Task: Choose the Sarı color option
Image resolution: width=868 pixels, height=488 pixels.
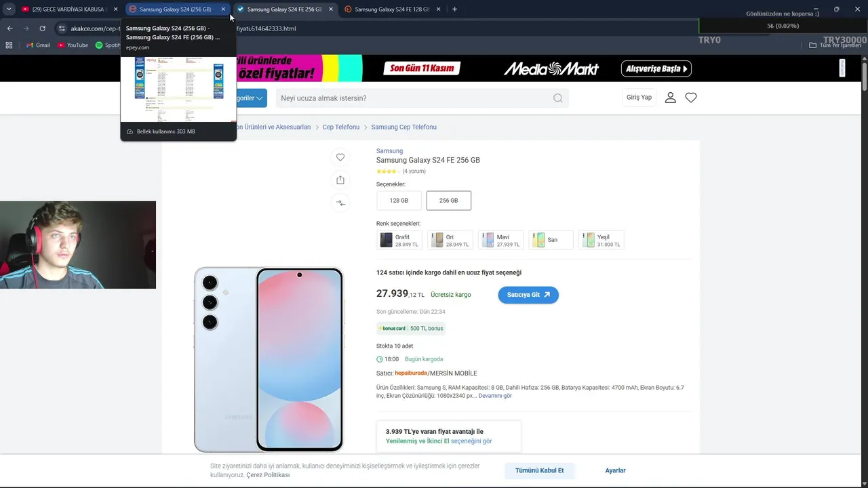Action: click(551, 240)
